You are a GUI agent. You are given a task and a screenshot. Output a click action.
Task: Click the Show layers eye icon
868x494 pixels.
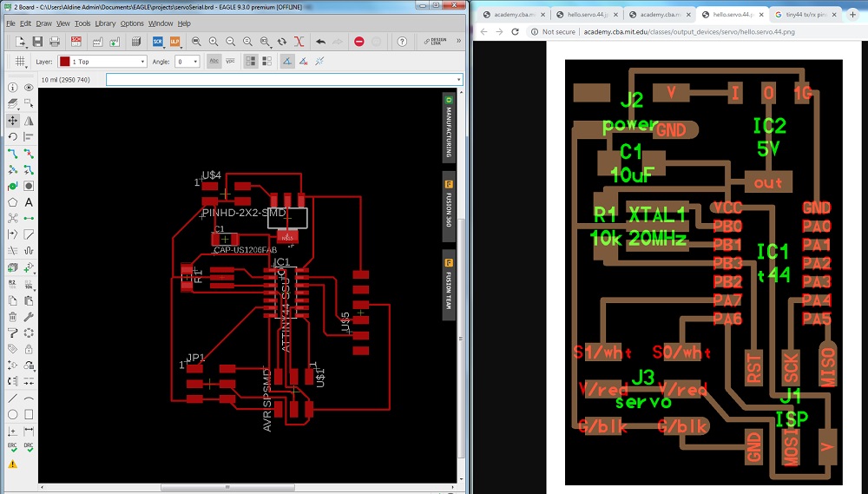(x=29, y=88)
